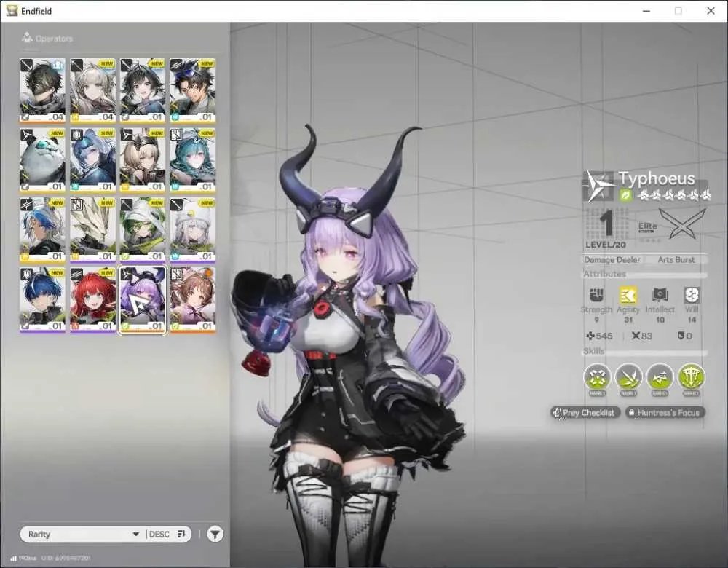Select the masked dark-haired operator card
The image size is (728, 568).
(42, 90)
